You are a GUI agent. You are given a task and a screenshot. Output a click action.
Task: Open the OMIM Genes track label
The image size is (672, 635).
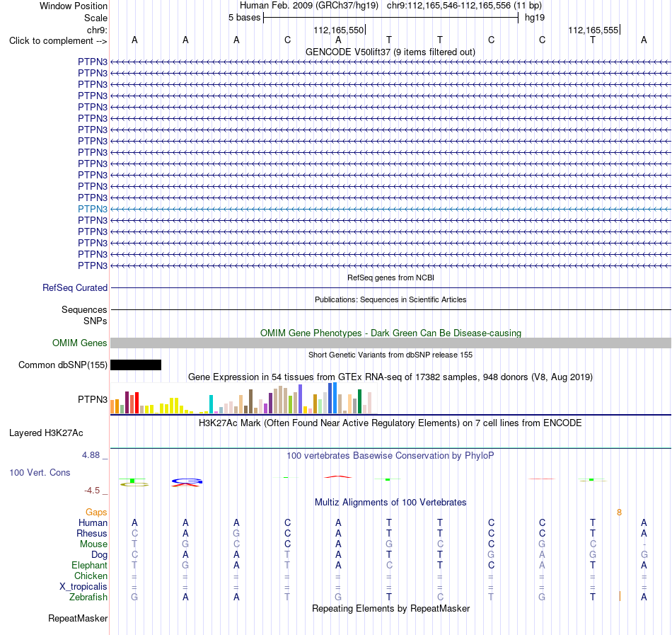coord(79,343)
